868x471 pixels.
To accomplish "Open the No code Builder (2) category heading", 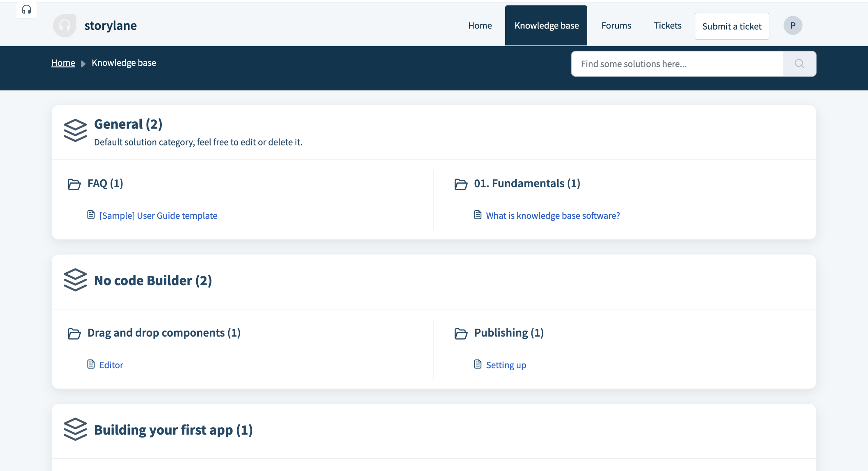I will (x=153, y=280).
